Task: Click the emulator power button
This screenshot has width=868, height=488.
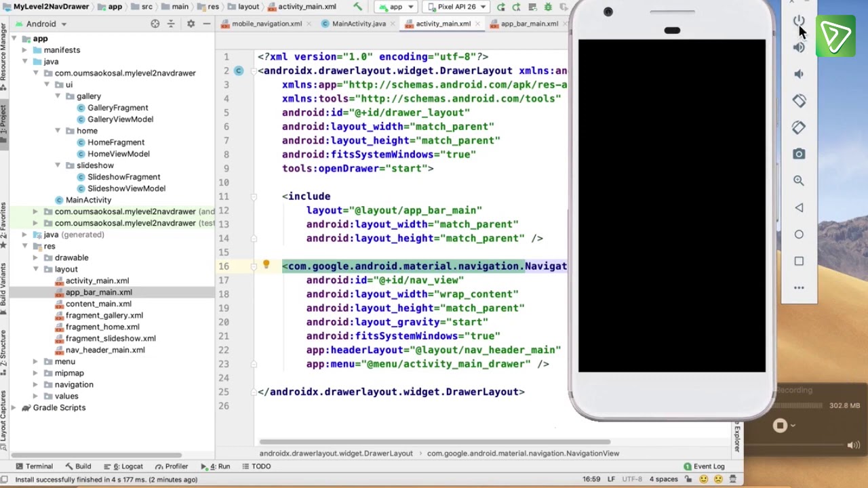Action: tap(799, 21)
